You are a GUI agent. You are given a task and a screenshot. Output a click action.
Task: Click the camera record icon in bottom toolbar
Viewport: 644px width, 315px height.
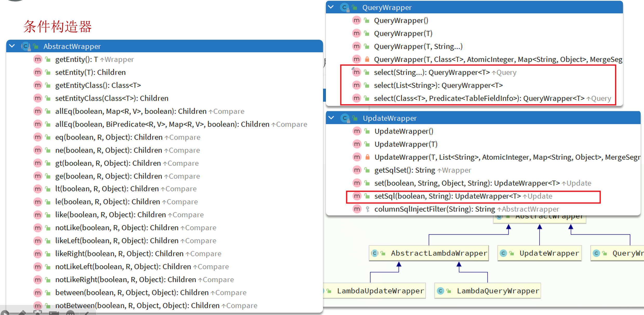click(x=54, y=313)
